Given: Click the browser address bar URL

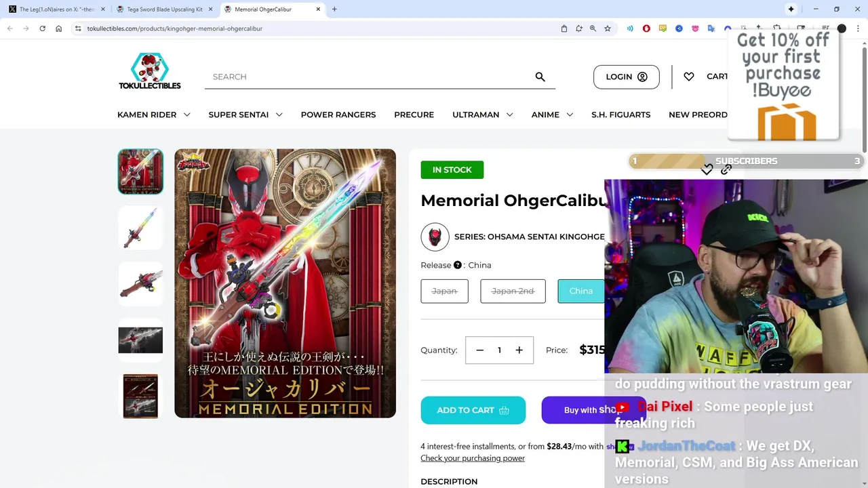Looking at the screenshot, I should point(175,28).
